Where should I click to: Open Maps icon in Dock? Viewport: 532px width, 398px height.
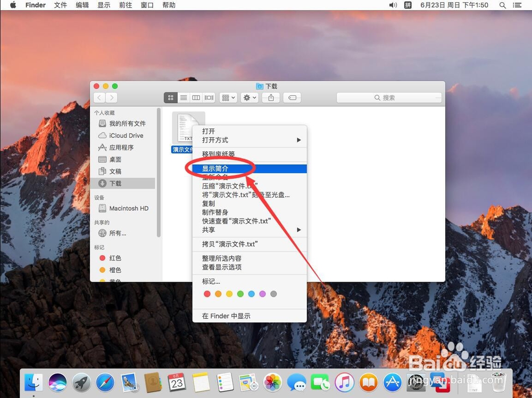pos(248,383)
